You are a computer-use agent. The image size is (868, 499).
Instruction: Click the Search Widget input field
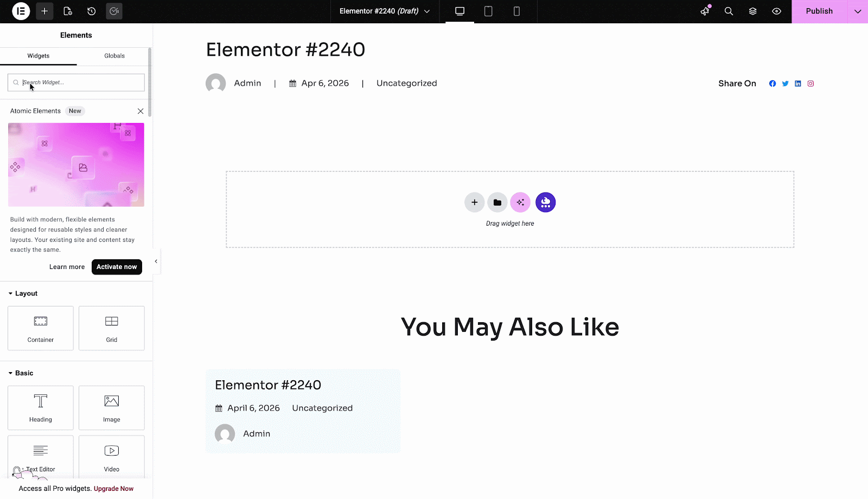click(x=76, y=82)
